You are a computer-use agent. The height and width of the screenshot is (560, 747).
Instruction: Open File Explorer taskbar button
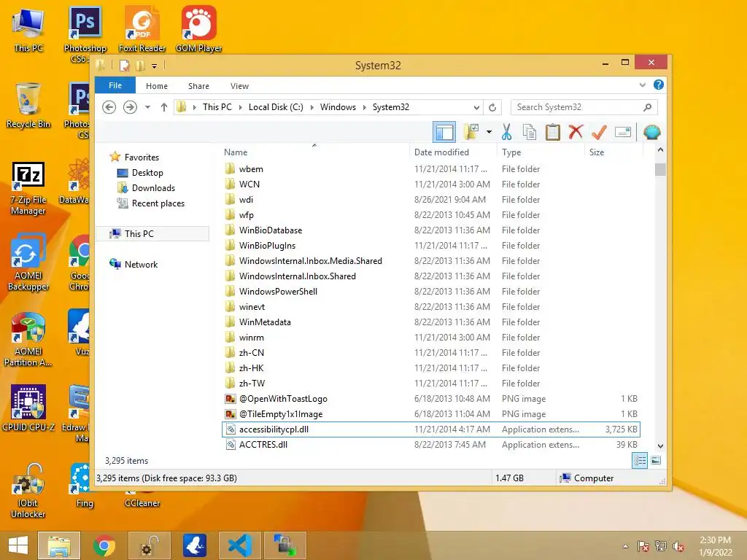pos(59,545)
